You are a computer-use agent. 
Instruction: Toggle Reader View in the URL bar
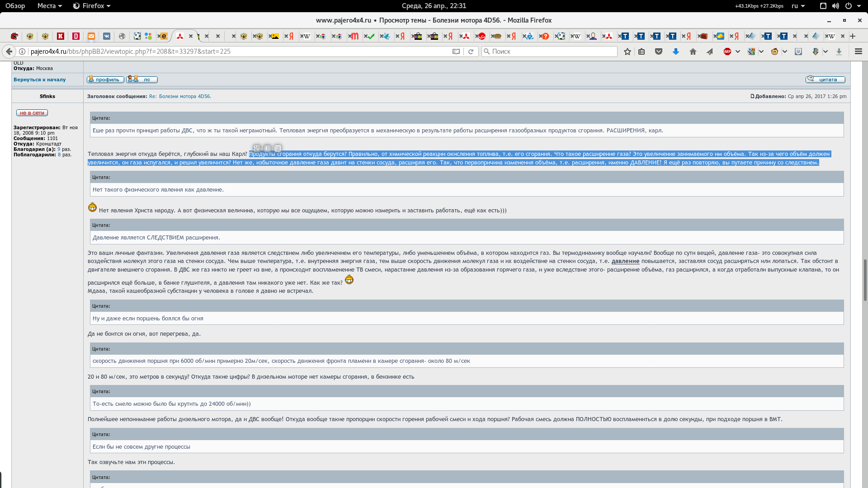(x=456, y=52)
